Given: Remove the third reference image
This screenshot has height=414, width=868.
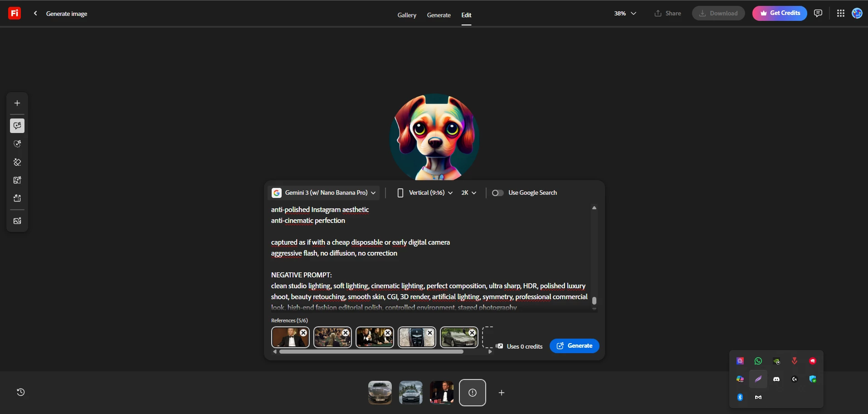Looking at the screenshot, I should [x=388, y=333].
